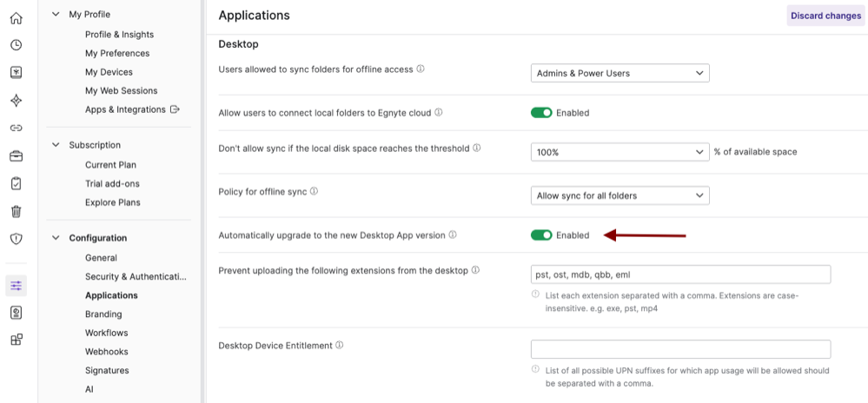Show info for local disk space threshold
This screenshot has width=868, height=403.
click(x=477, y=149)
